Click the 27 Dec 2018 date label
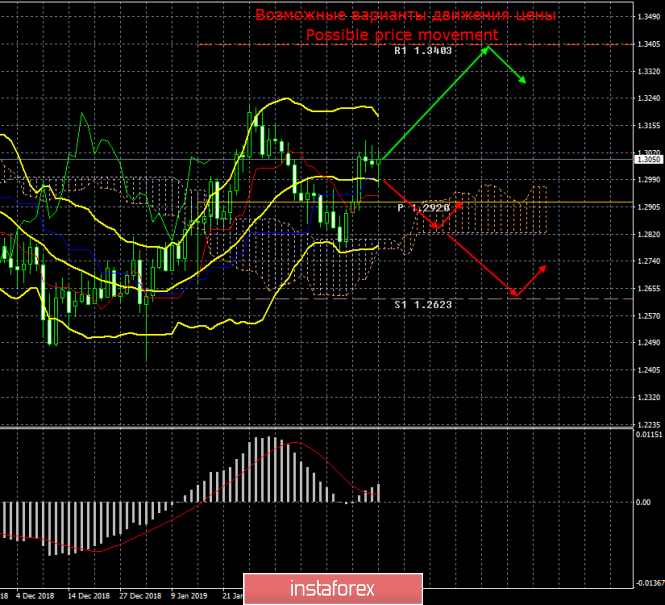Screen dimensions: 665x605 click(x=140, y=596)
